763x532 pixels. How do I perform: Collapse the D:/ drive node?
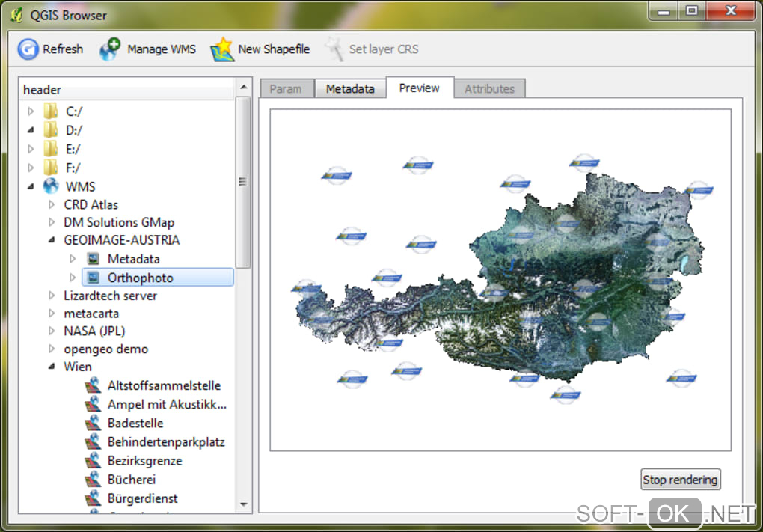[x=31, y=130]
